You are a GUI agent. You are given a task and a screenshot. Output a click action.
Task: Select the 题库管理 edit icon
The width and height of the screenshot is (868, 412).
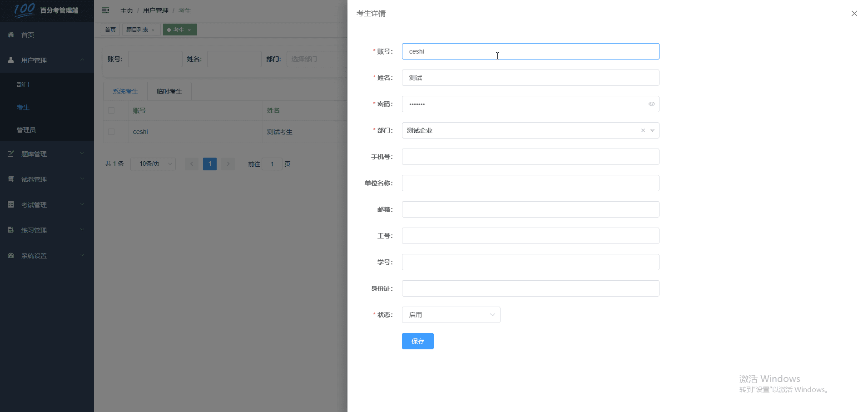point(10,154)
